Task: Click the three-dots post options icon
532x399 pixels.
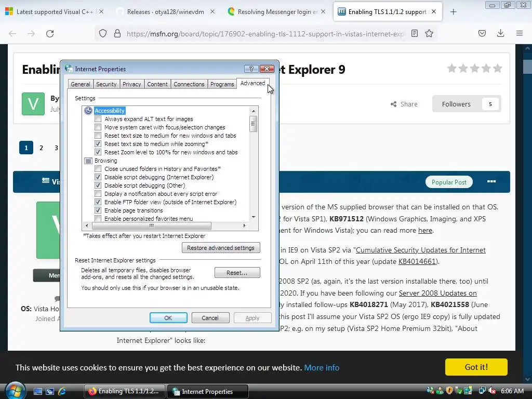Action: [491, 181]
